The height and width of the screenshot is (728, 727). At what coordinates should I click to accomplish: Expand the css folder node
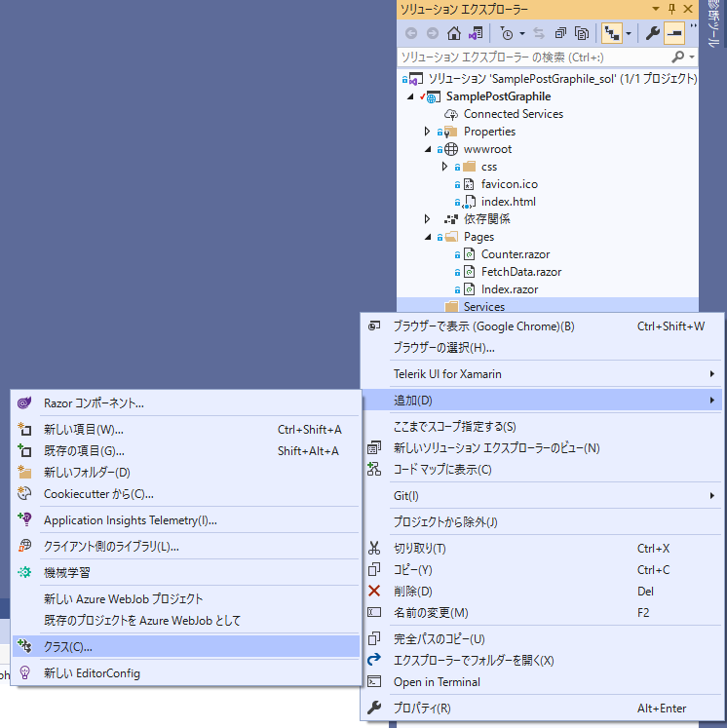444,167
